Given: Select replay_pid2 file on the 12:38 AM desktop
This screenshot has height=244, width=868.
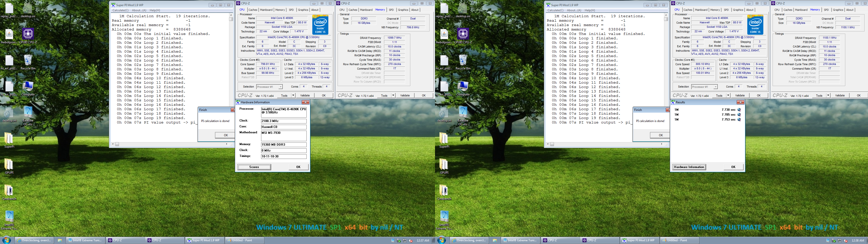Looking at the screenshot, I should (444, 10).
